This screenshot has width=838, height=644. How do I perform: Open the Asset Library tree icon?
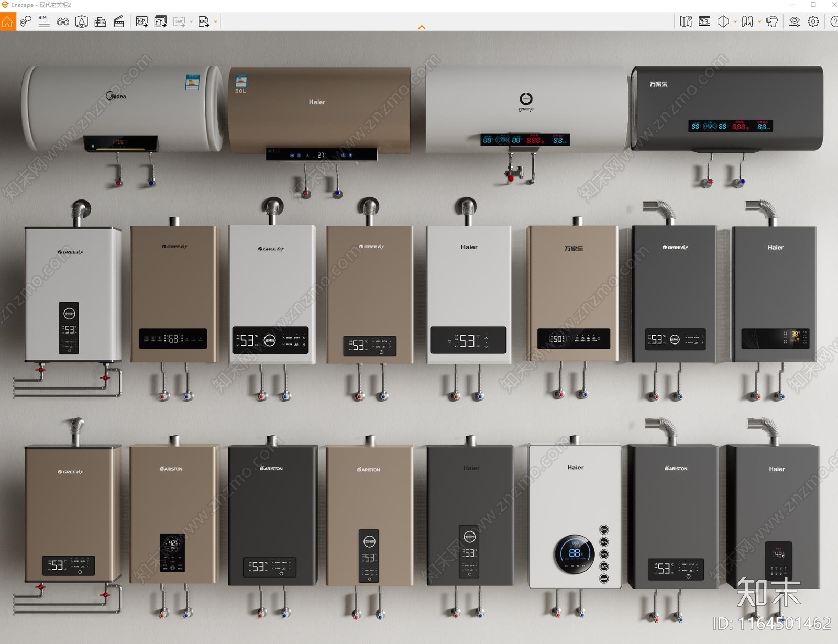click(x=82, y=21)
